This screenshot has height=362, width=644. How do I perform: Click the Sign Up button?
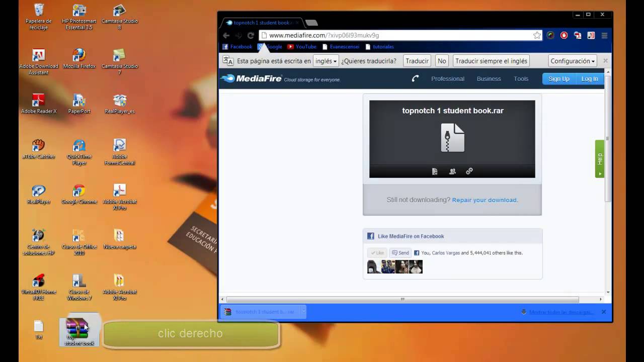coord(559,79)
